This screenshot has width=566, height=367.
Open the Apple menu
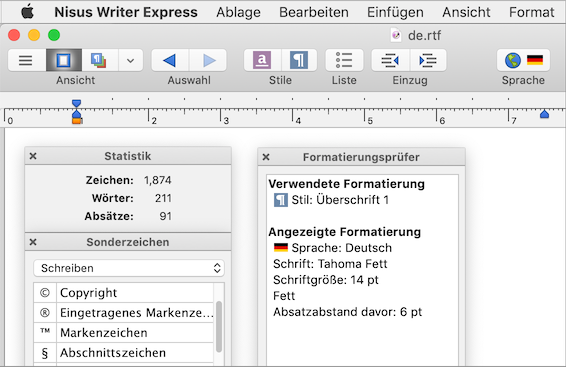tap(27, 12)
